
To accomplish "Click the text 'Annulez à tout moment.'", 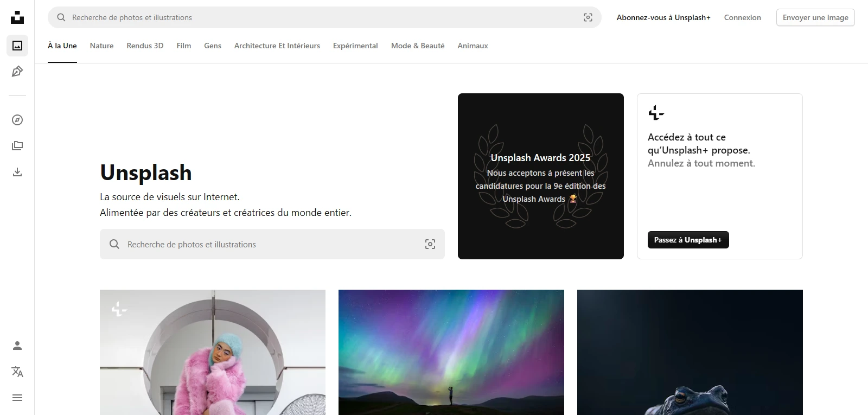I will click(x=701, y=163).
